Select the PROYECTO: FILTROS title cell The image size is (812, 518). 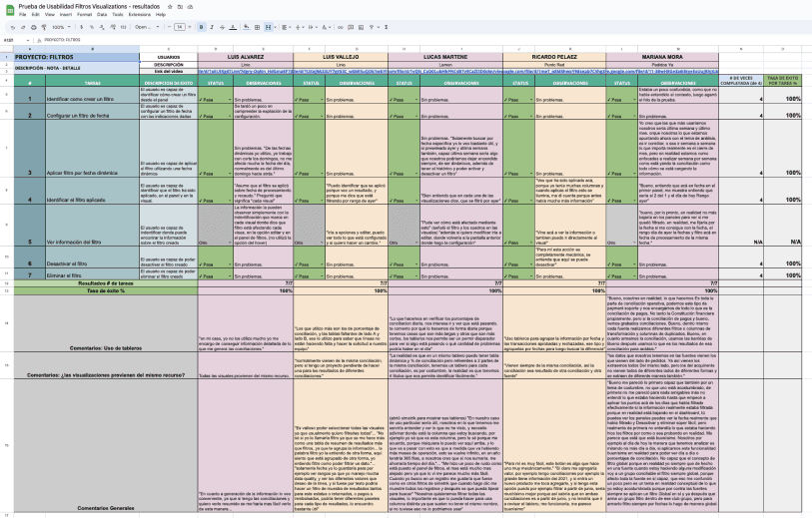(77, 57)
